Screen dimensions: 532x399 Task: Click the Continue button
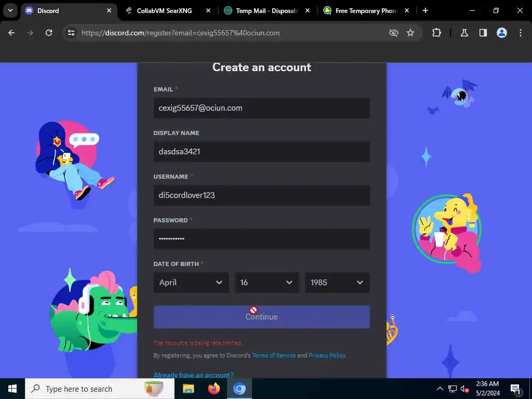click(x=262, y=317)
